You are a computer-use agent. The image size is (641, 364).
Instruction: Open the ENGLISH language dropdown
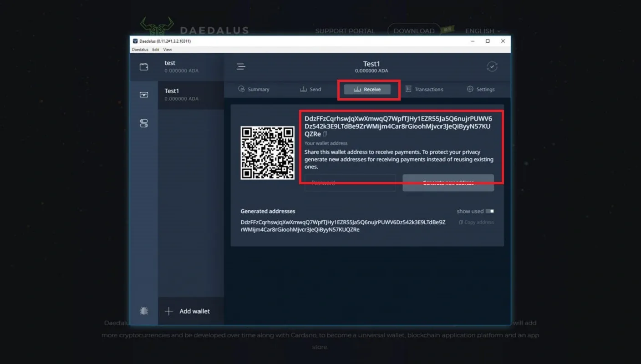483,31
